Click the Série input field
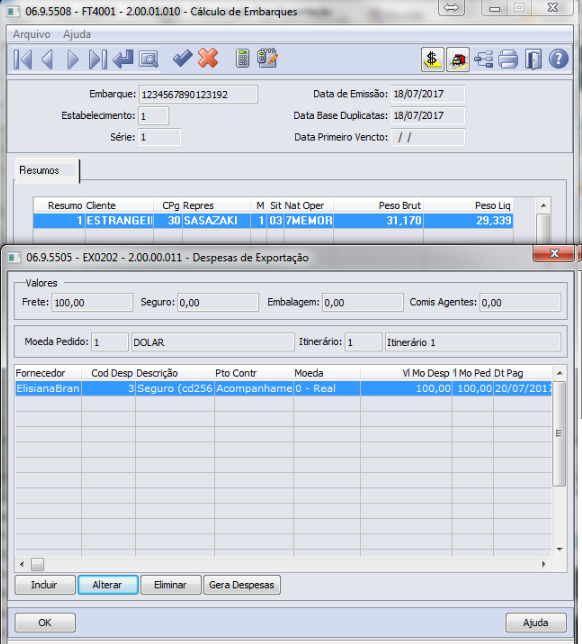 [159, 137]
